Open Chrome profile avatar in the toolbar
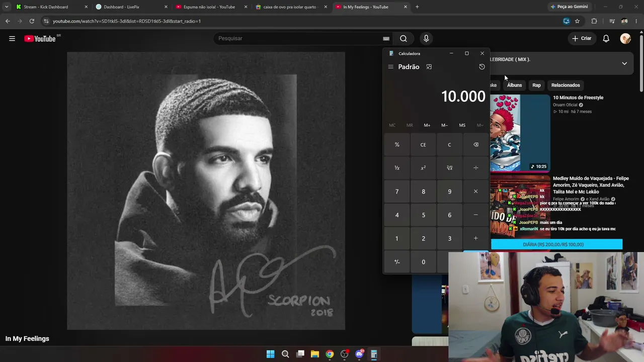The width and height of the screenshot is (644, 362). (x=624, y=21)
